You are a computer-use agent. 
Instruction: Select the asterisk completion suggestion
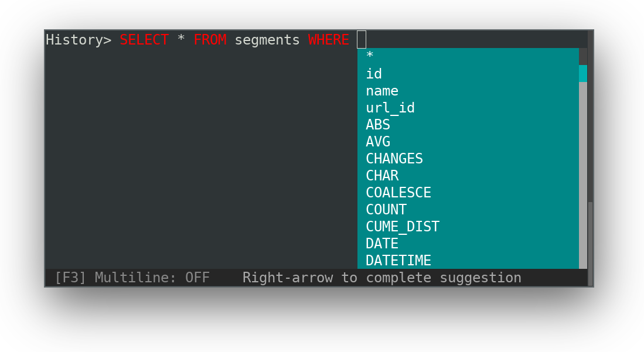(468, 56)
